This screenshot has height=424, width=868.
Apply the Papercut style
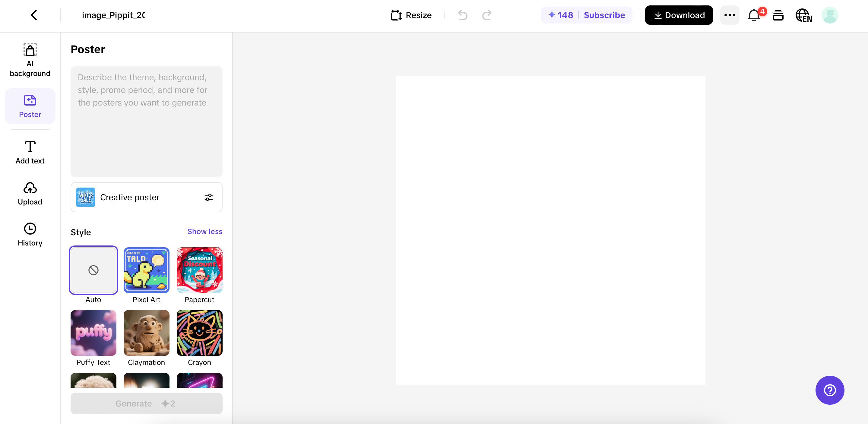point(199,270)
